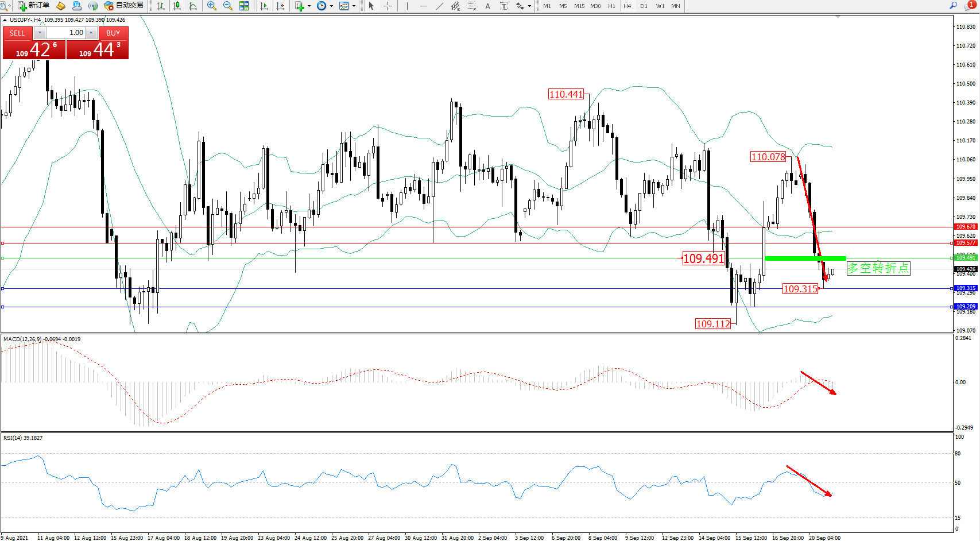Click the lot volume field showing 1.00
This screenshot has height=541, width=980.
66,33
